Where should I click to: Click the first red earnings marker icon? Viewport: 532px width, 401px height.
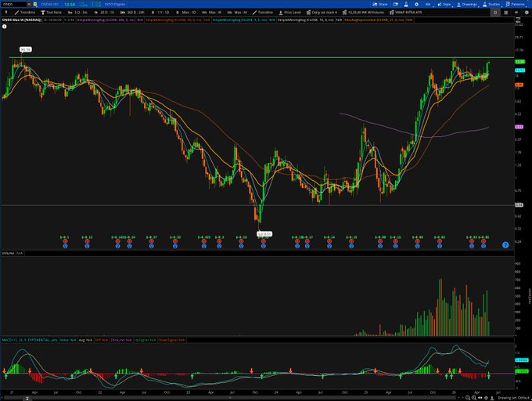point(65,241)
